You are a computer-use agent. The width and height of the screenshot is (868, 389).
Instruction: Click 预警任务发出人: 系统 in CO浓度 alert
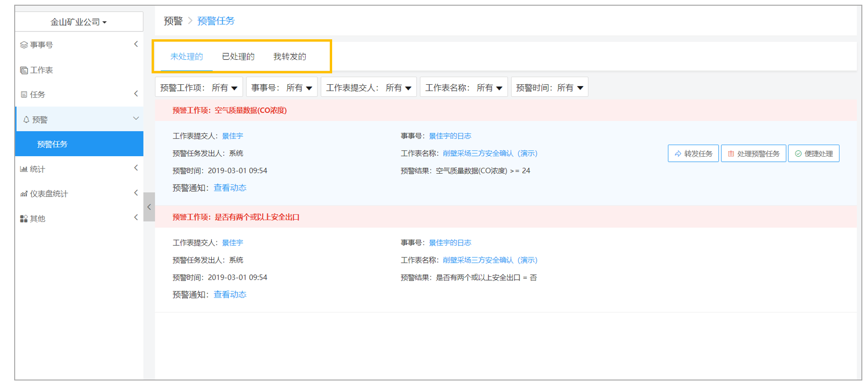tap(208, 153)
